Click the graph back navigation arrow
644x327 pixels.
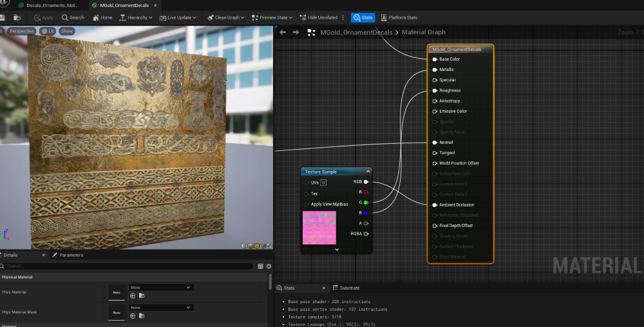[x=283, y=32]
